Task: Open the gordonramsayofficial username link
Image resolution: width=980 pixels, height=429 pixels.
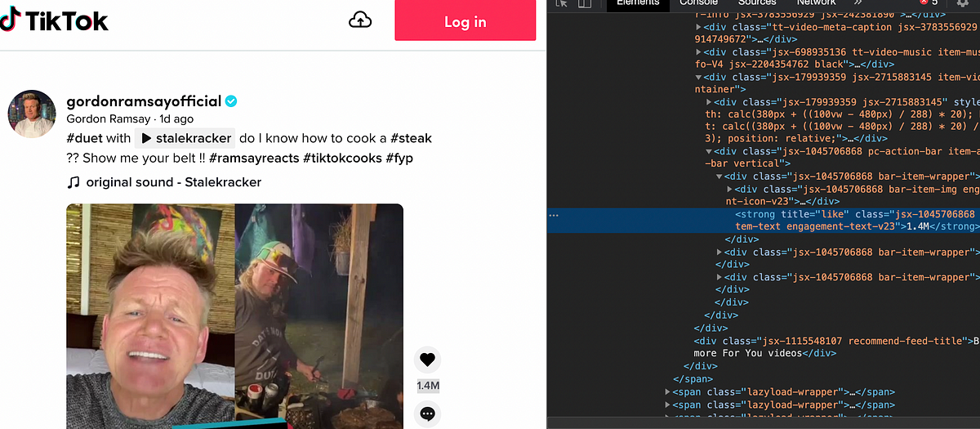Action: point(144,101)
